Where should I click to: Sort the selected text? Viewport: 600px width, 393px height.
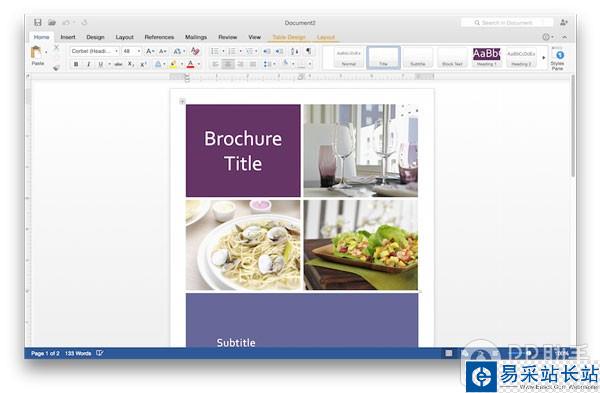(x=295, y=51)
